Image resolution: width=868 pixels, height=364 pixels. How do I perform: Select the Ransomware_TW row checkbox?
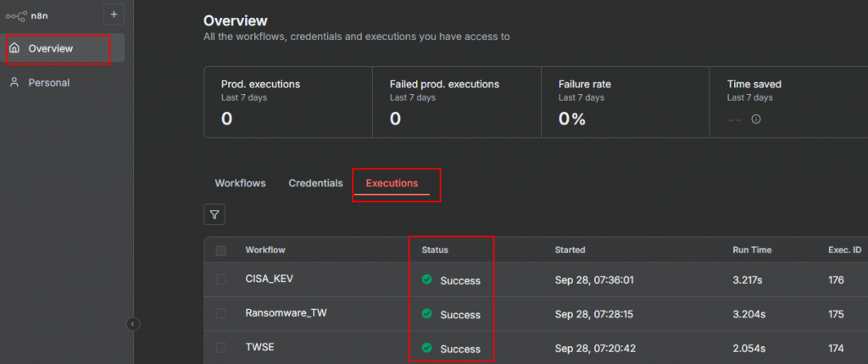(x=221, y=314)
